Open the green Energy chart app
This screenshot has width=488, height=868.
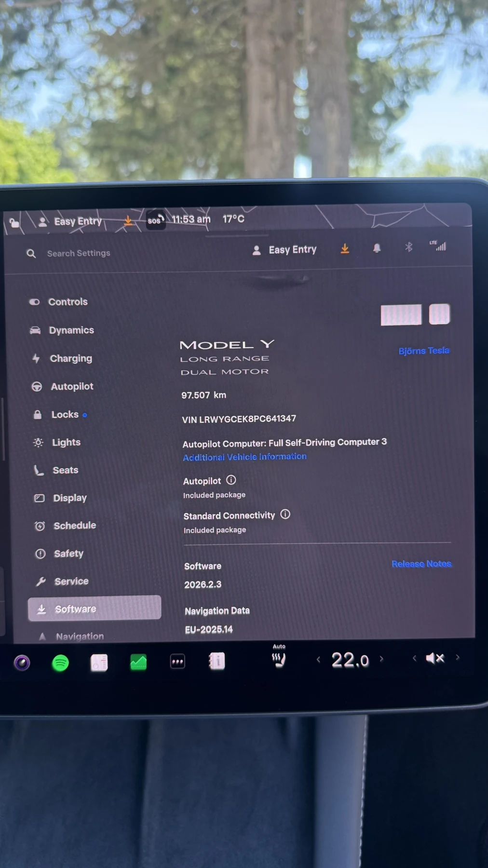click(x=138, y=662)
